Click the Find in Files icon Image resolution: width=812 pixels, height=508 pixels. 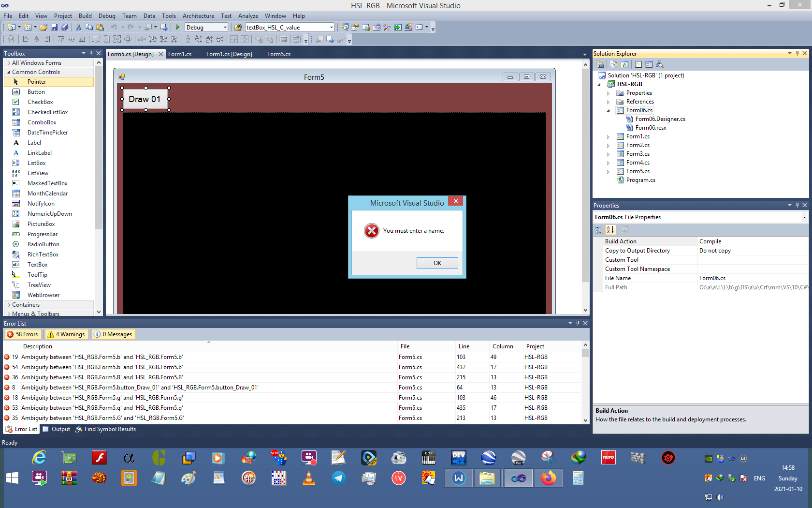tap(238, 28)
